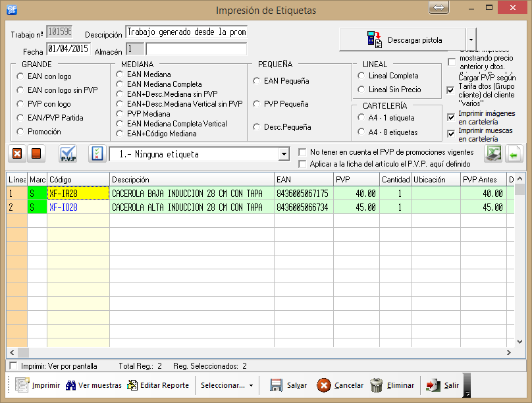Image resolution: width=532 pixels, height=403 pixels.
Task: Click the Descripción text field
Action: pos(186,32)
